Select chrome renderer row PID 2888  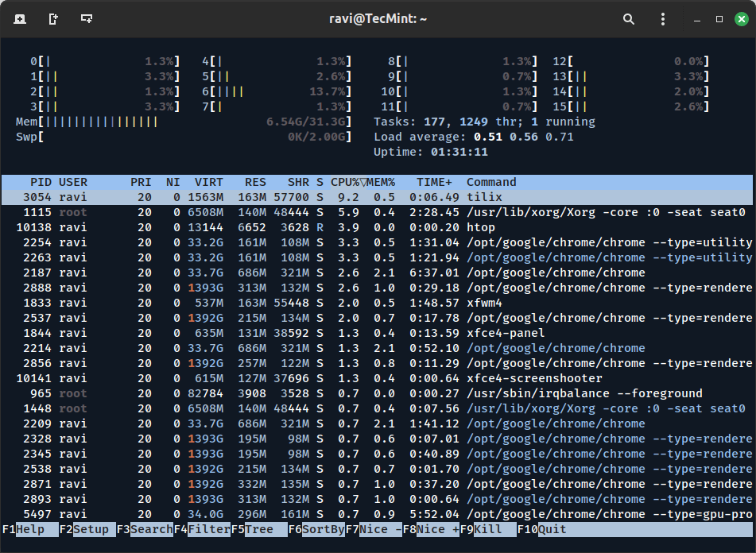pos(377,288)
